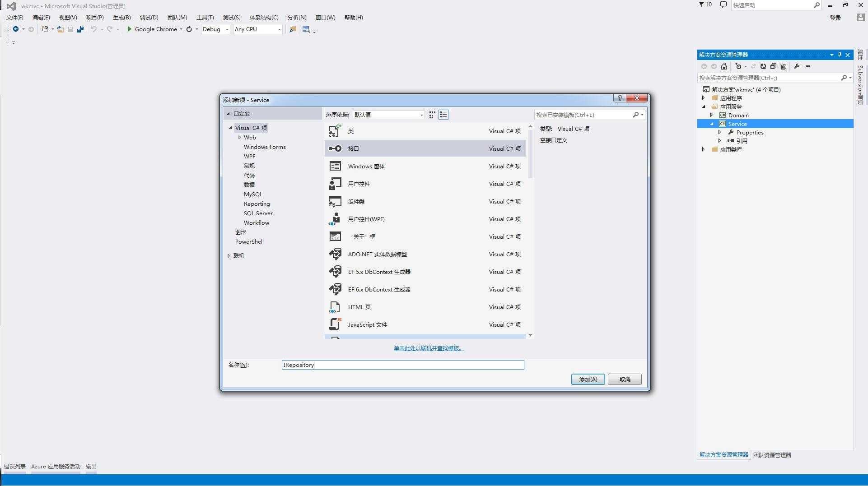Collapse the 已安装 section
The height and width of the screenshot is (486, 868).
click(228, 114)
